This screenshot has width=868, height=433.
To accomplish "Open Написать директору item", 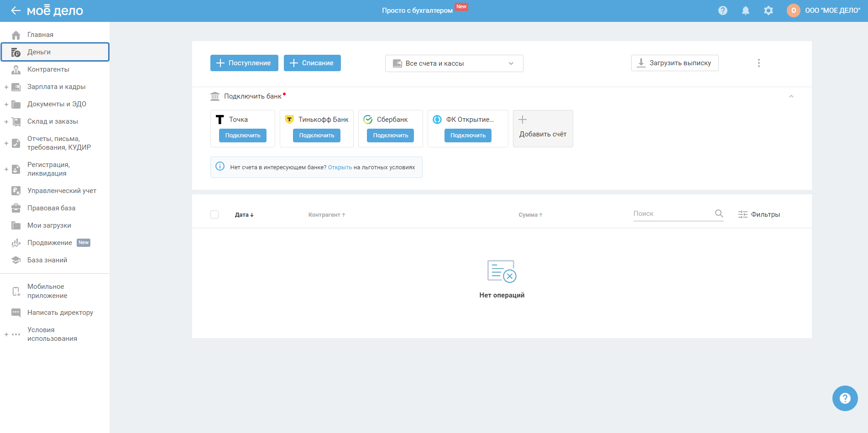I will [x=55, y=313].
